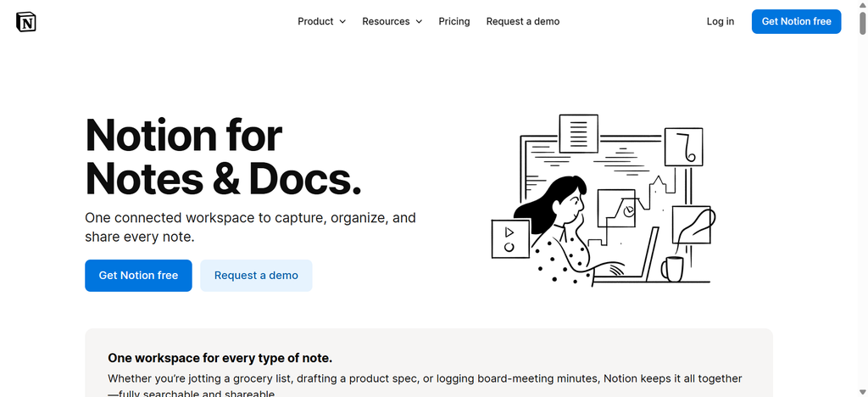Viewport: 868px width, 397px height.
Task: Click the 'Notion for Notes & Docs.' headline
Action: [x=223, y=157]
